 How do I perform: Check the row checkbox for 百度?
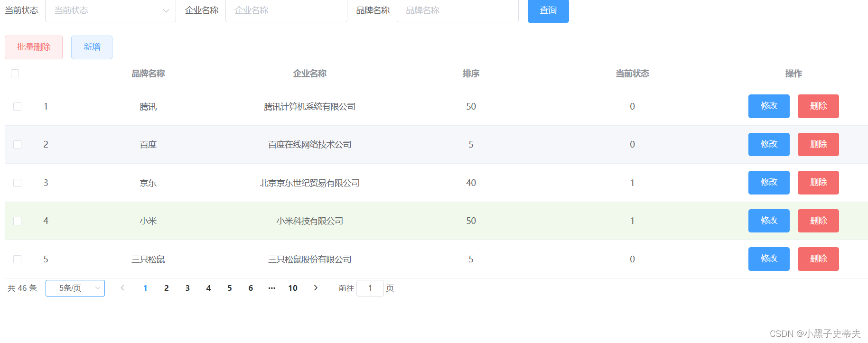coord(18,144)
